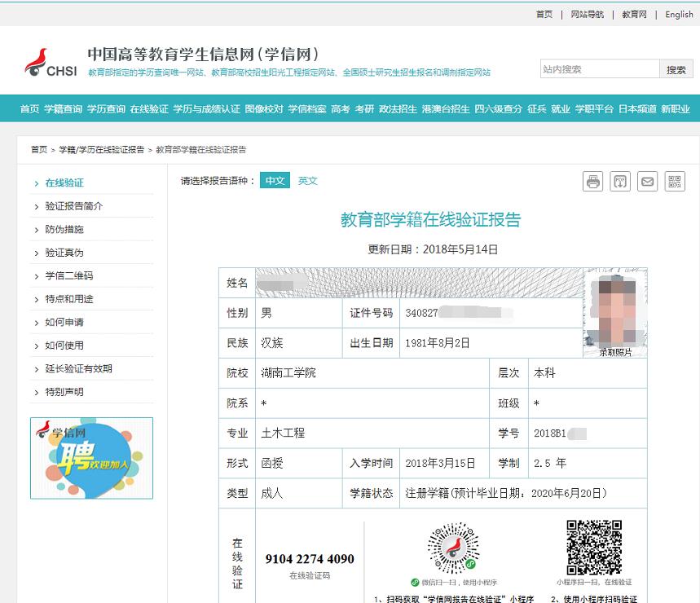Click the print report icon

point(593,181)
